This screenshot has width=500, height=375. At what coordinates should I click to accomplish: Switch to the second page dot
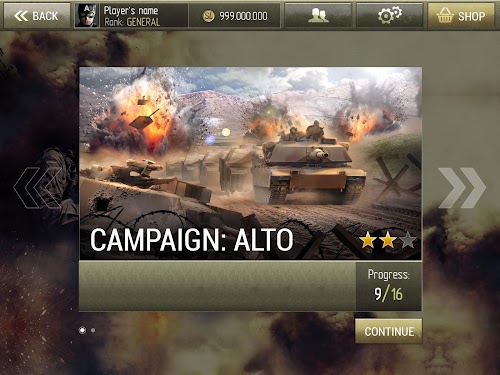(x=93, y=330)
